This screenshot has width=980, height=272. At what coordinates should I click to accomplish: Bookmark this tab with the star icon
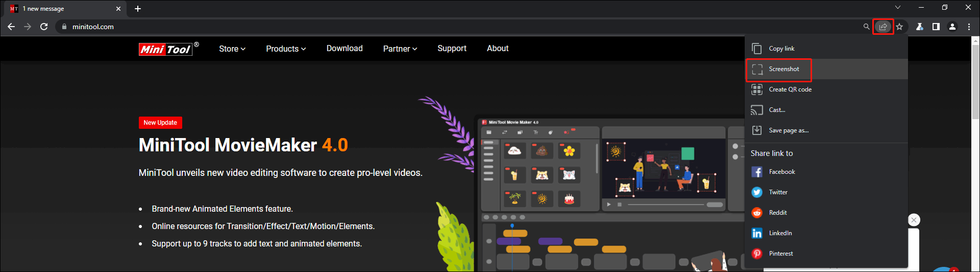tap(899, 27)
